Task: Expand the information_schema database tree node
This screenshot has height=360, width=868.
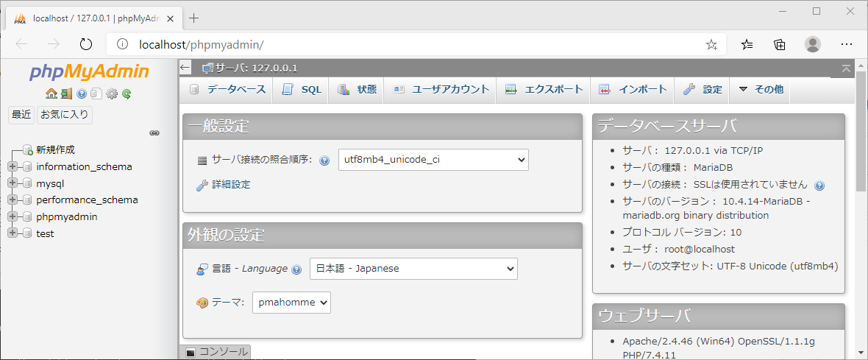Action: point(13,166)
